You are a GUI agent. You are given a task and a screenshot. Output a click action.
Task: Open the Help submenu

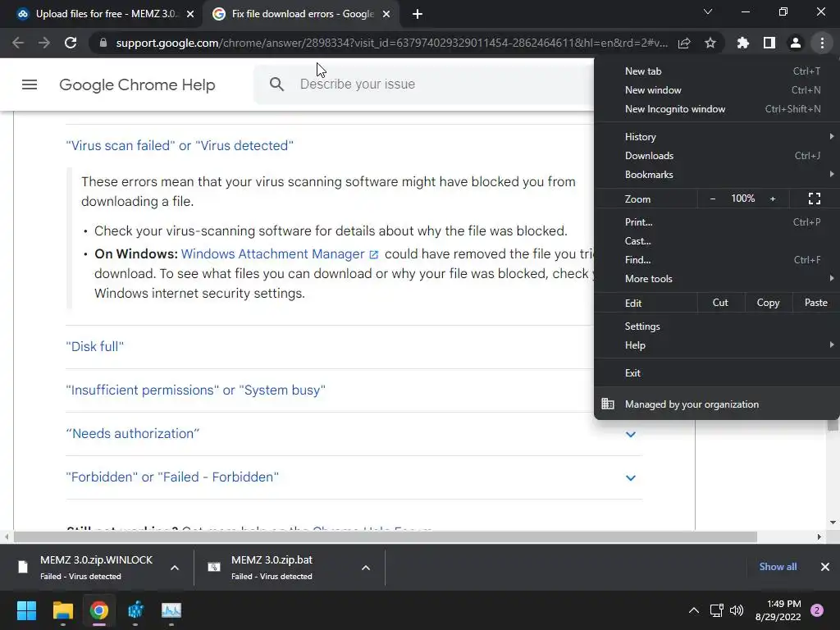click(717, 345)
